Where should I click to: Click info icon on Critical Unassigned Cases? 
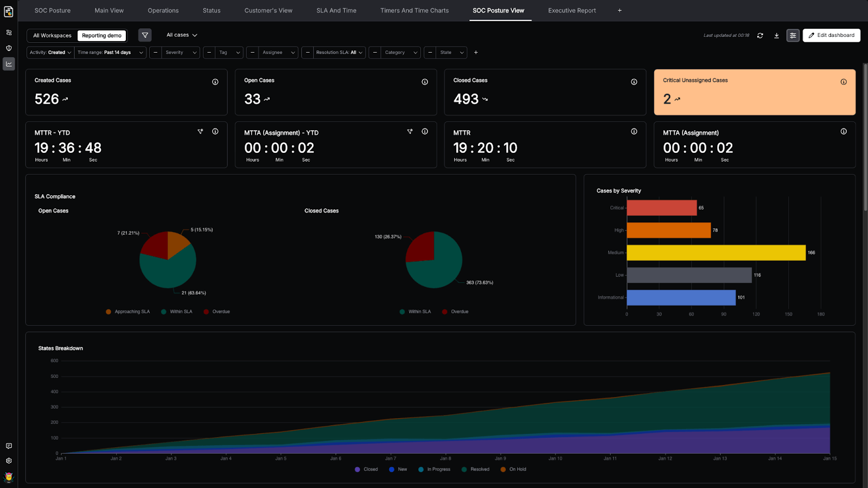(x=844, y=82)
